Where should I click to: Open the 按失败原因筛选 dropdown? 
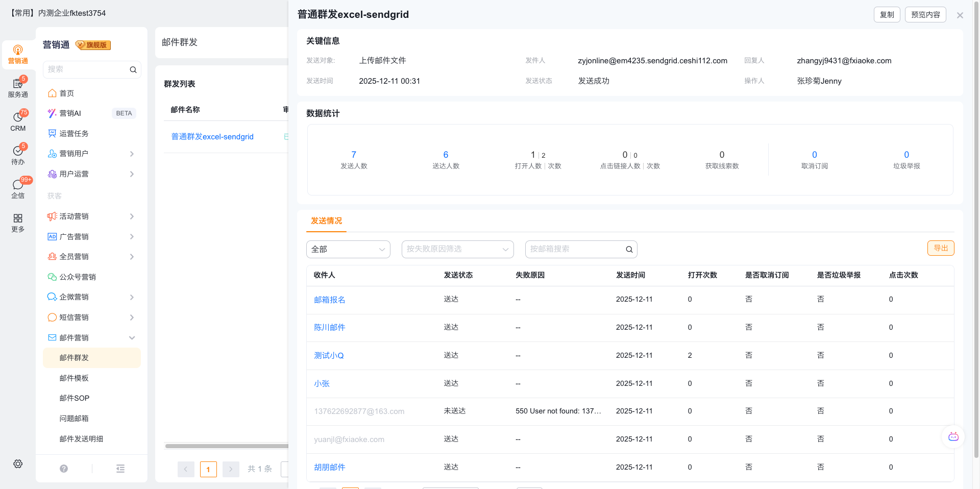coord(457,249)
